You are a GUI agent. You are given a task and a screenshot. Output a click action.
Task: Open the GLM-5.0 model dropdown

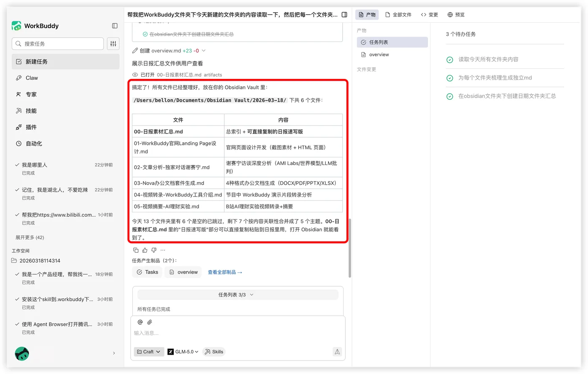coord(183,352)
